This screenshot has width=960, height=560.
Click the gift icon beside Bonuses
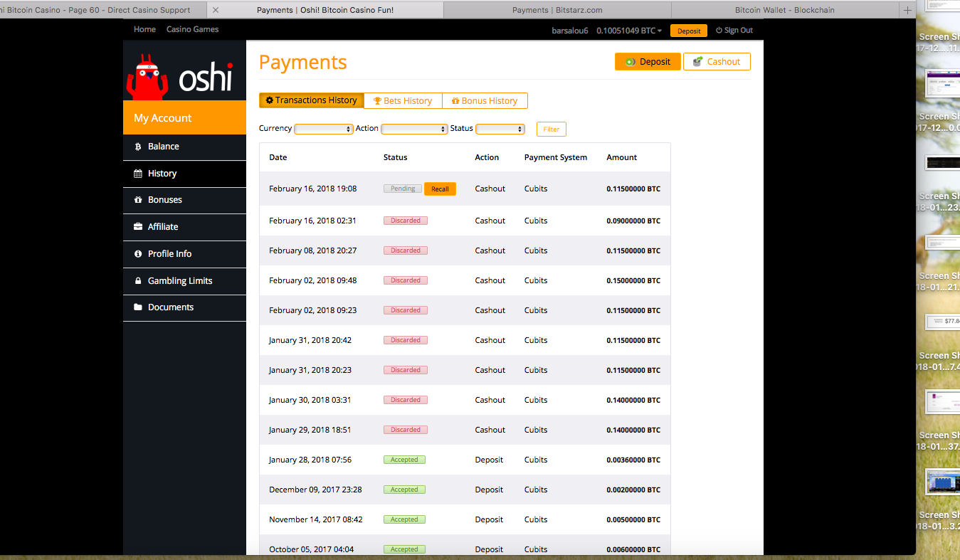(138, 200)
